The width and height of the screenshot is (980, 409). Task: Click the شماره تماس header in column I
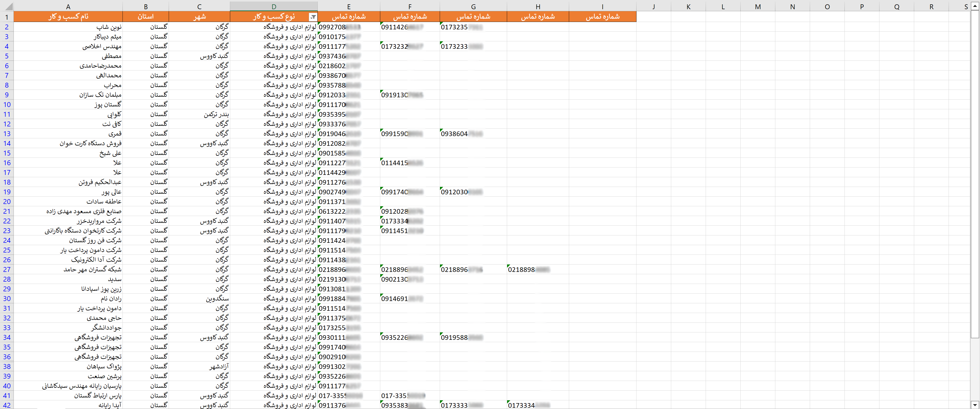[603, 17]
